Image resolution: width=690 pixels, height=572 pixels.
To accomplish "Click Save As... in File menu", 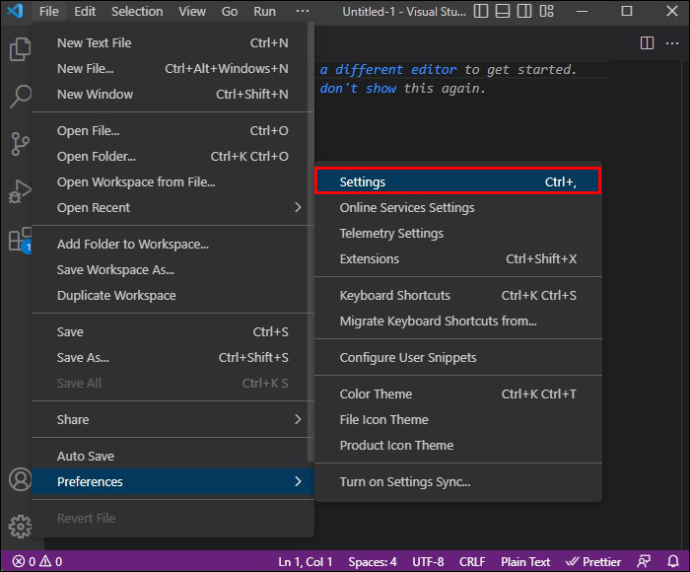I will pyautogui.click(x=172, y=357).
